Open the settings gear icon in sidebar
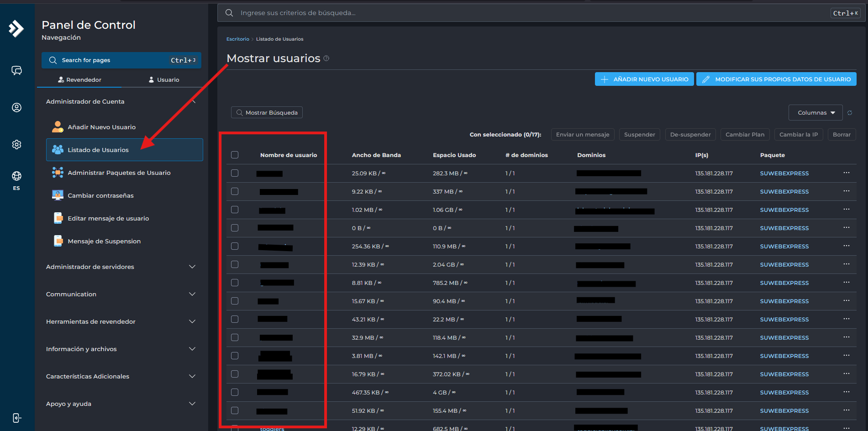Image resolution: width=868 pixels, height=431 pixels. tap(16, 144)
